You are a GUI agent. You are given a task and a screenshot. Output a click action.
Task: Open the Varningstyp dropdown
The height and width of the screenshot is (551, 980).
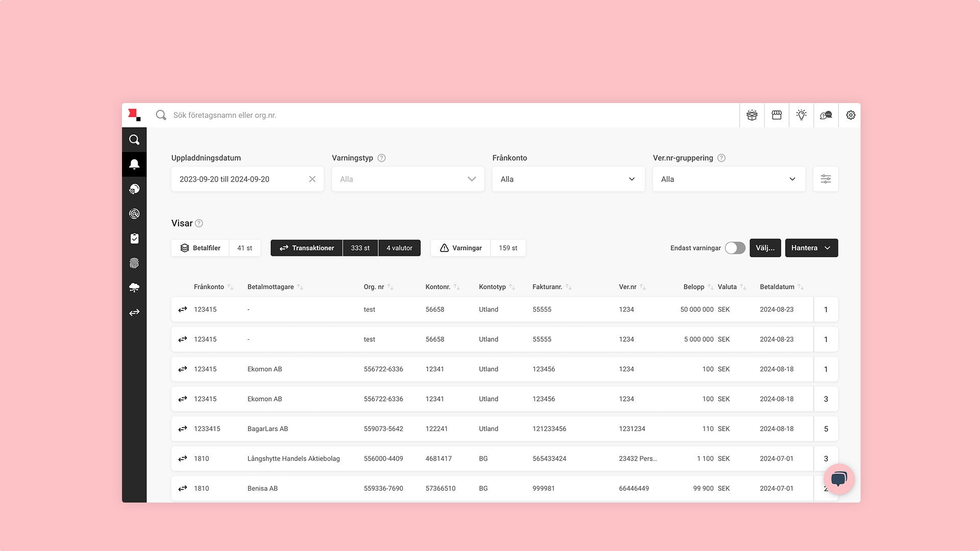click(408, 179)
